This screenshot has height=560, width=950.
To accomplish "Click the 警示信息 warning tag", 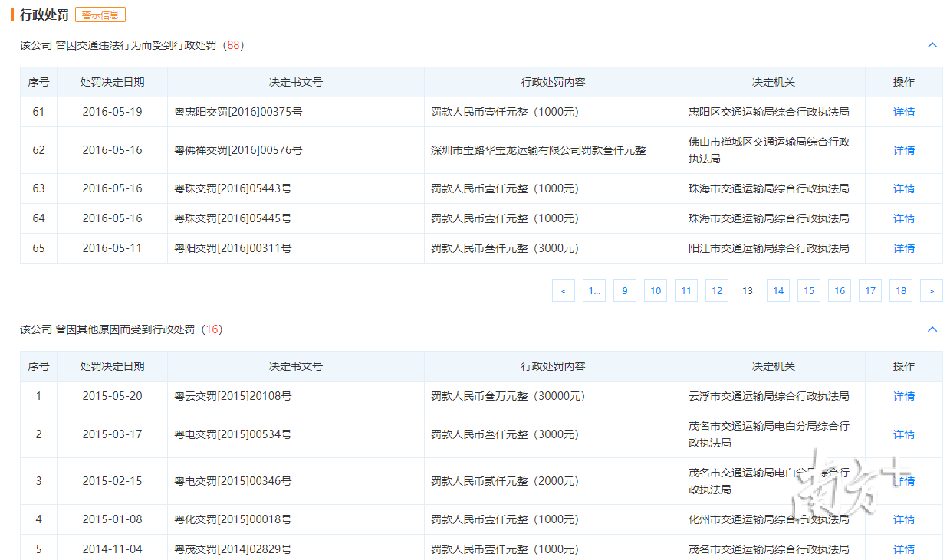I will coord(100,15).
